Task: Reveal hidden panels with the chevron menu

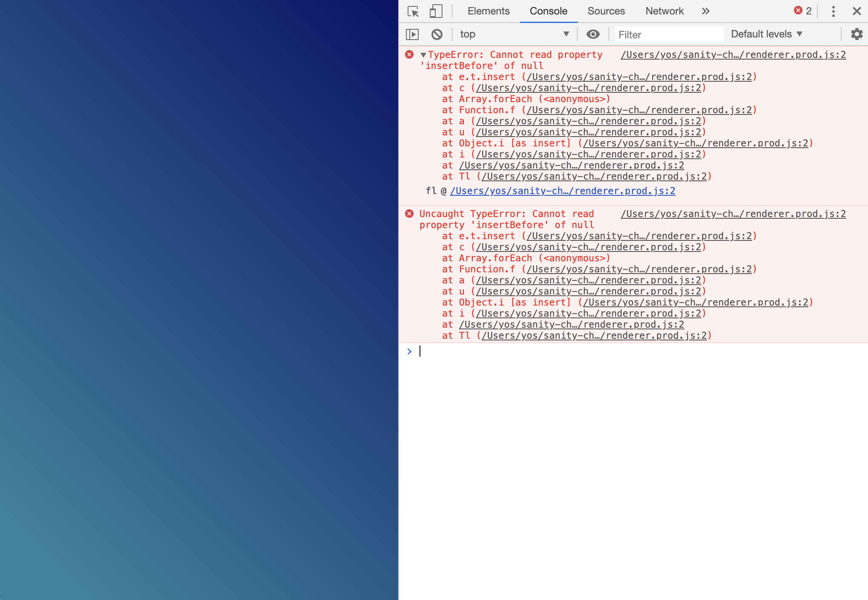Action: tap(705, 11)
